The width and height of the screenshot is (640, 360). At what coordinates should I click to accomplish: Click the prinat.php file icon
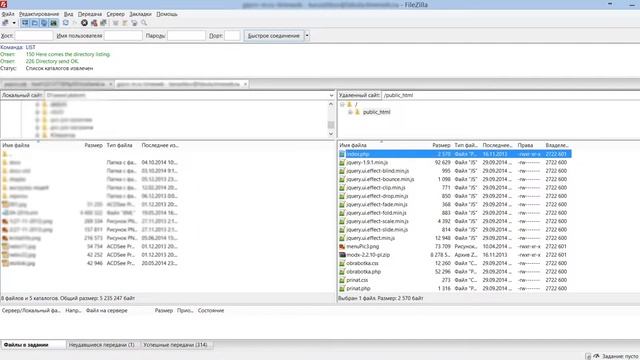pos(342,289)
